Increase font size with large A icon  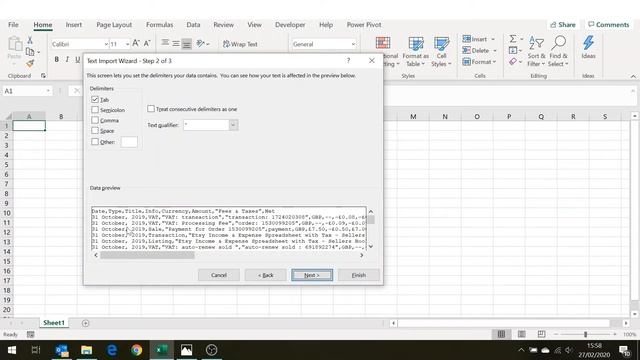coord(136,43)
